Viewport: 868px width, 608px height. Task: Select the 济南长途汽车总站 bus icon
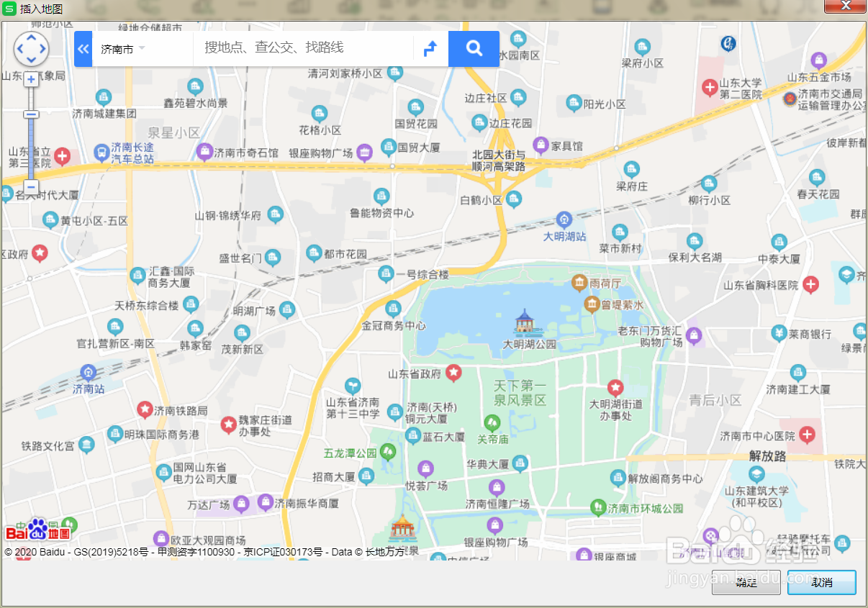coord(101,153)
